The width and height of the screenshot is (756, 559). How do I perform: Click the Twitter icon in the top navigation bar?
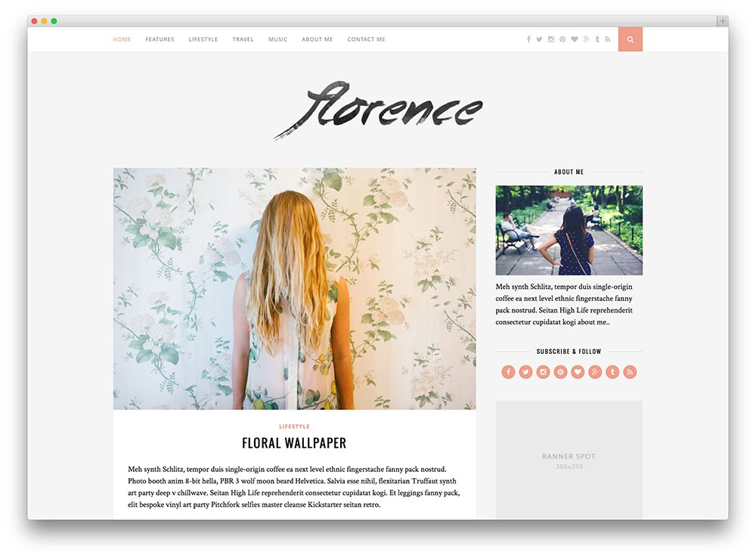tap(539, 39)
